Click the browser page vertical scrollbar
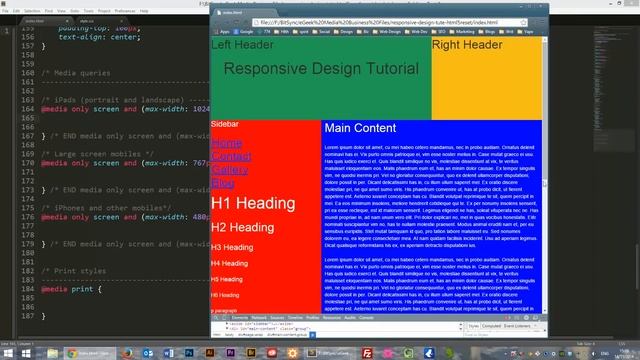The image size is (640, 360). (x=544, y=176)
